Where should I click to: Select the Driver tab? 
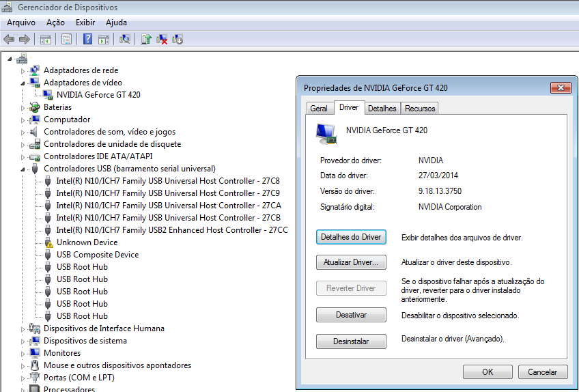click(x=349, y=107)
